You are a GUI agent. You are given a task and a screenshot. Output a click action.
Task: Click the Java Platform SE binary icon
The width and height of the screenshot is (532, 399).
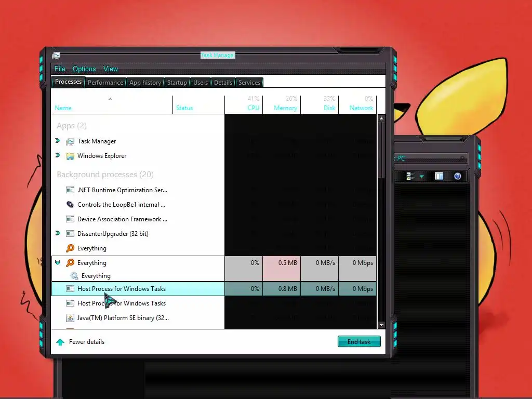point(70,318)
